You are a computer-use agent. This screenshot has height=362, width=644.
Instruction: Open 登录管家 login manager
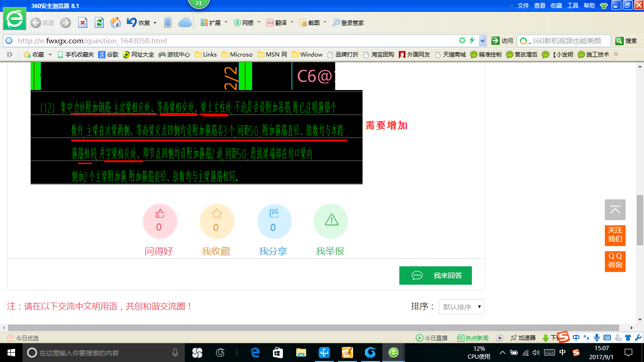(x=348, y=23)
